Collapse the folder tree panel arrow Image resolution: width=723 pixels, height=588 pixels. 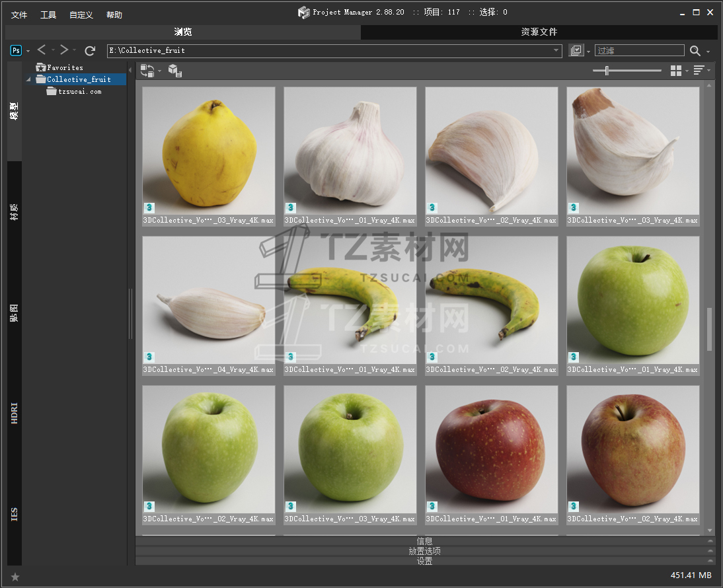point(130,70)
